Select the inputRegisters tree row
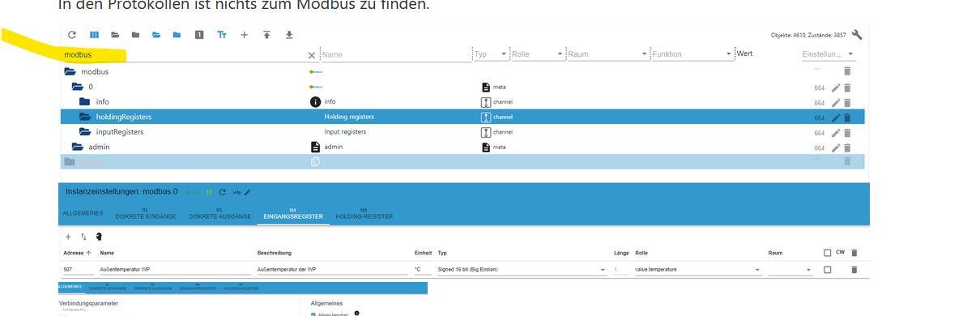980x316 pixels. (462, 132)
